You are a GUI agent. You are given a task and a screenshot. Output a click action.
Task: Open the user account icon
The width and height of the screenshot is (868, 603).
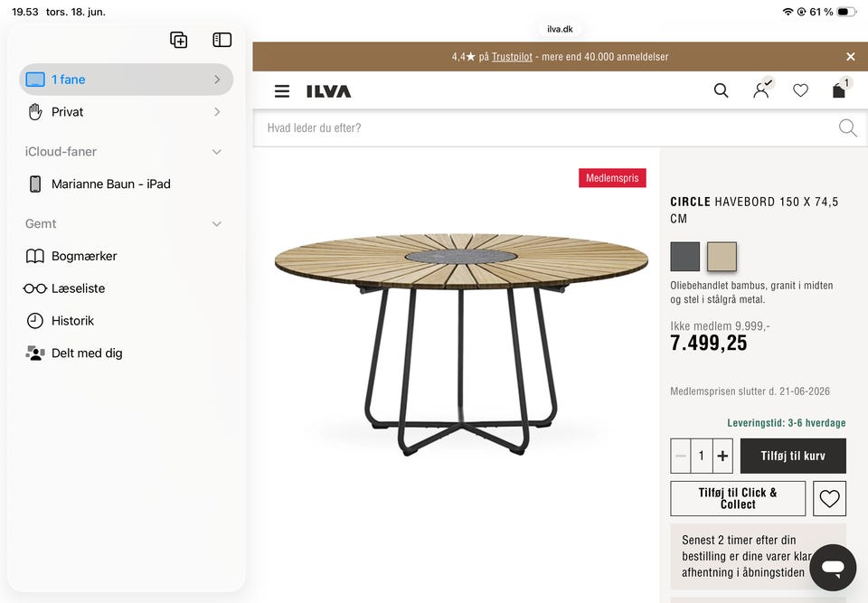point(762,89)
